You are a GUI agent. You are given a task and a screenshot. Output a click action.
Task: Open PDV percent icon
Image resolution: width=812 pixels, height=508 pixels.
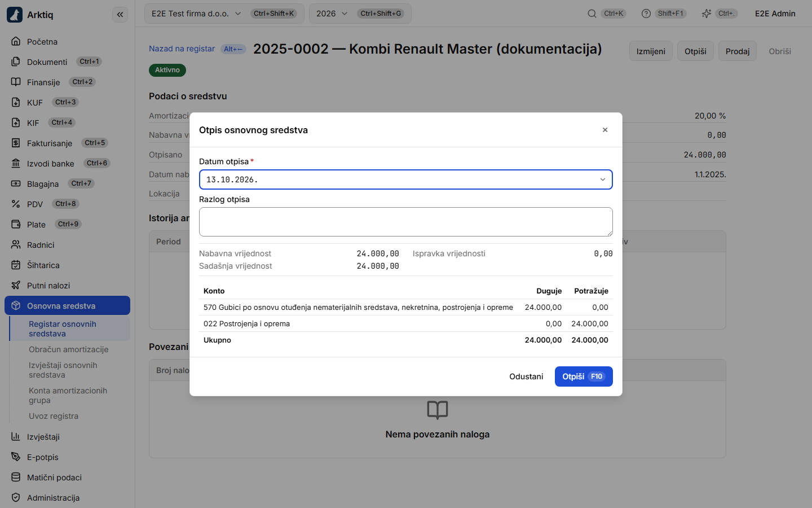[x=16, y=204]
